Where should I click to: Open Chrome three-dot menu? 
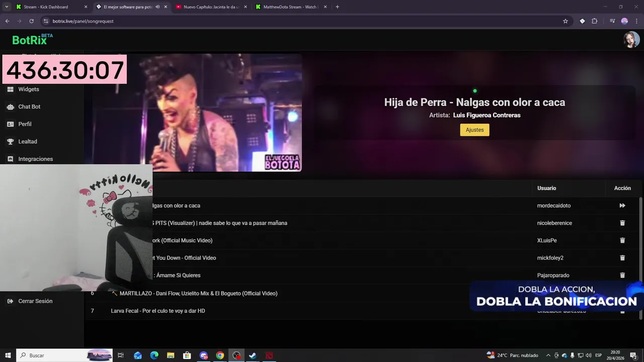click(637, 21)
